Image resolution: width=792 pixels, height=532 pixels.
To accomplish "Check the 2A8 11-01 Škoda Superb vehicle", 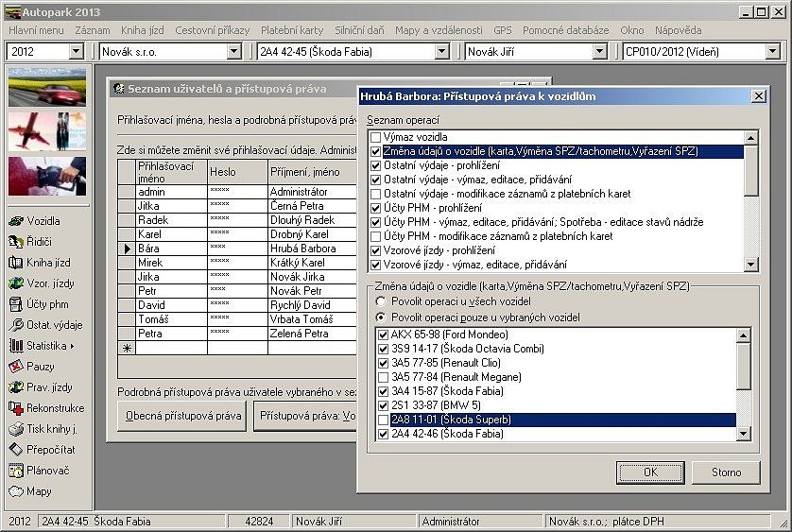I will (x=382, y=420).
